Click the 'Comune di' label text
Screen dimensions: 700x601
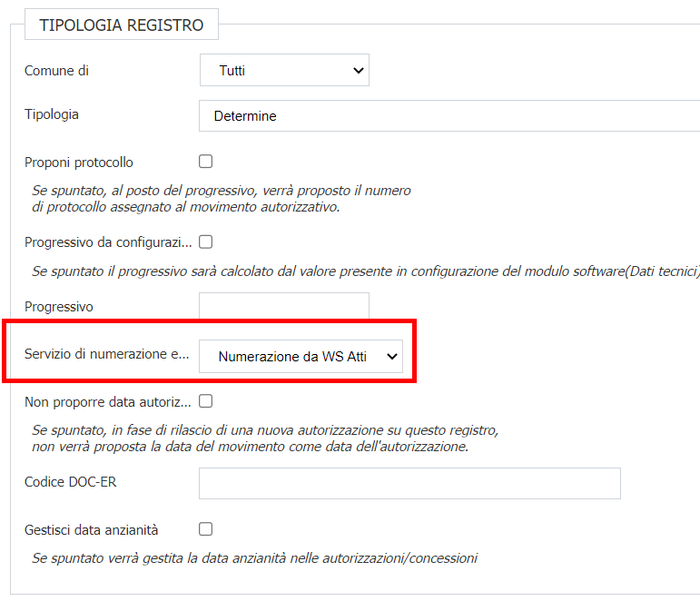click(x=57, y=71)
